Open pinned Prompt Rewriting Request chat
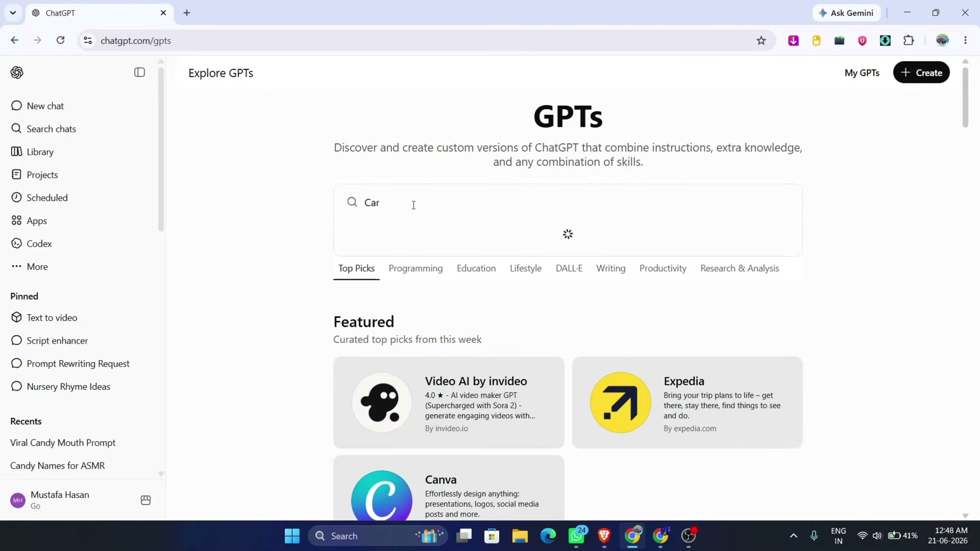Screen dimensions: 980x551 [x=82, y=363]
